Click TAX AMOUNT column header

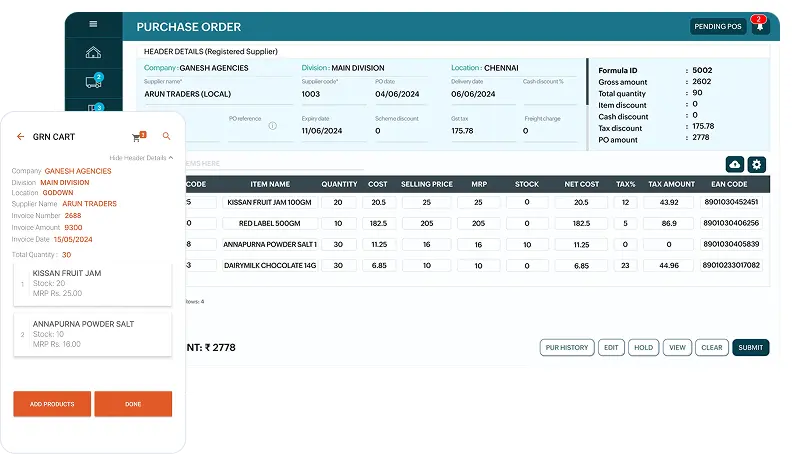pos(671,184)
